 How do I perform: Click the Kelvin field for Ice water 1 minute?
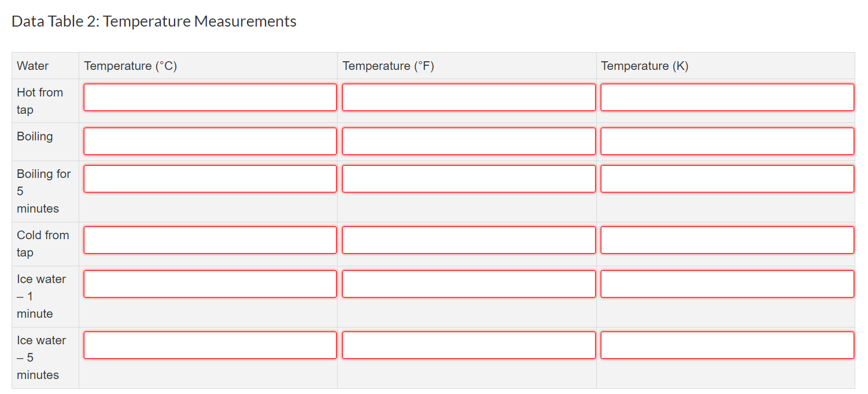(727, 284)
